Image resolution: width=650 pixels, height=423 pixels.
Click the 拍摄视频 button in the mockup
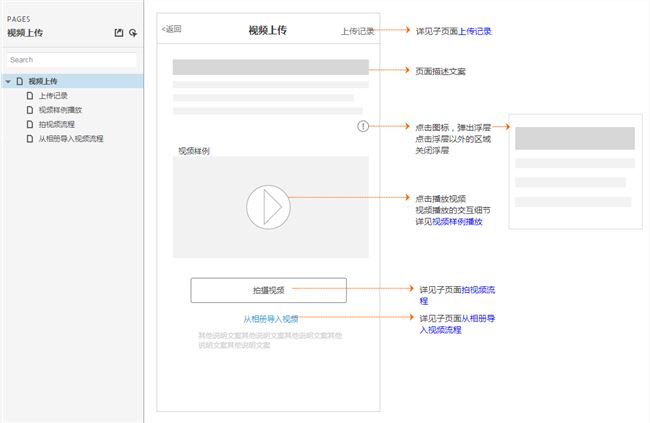click(268, 290)
